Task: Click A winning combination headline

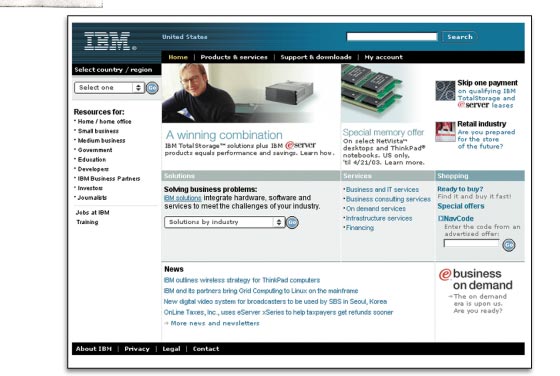Action: click(x=224, y=135)
